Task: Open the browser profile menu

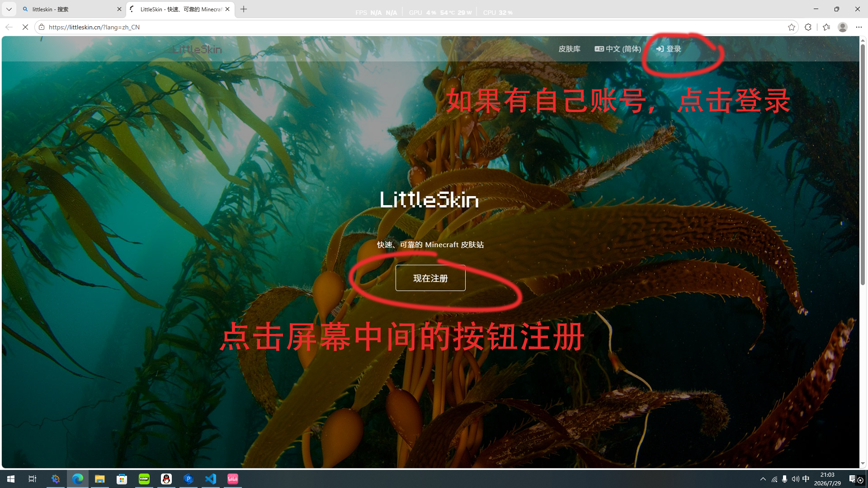Action: coord(842,27)
